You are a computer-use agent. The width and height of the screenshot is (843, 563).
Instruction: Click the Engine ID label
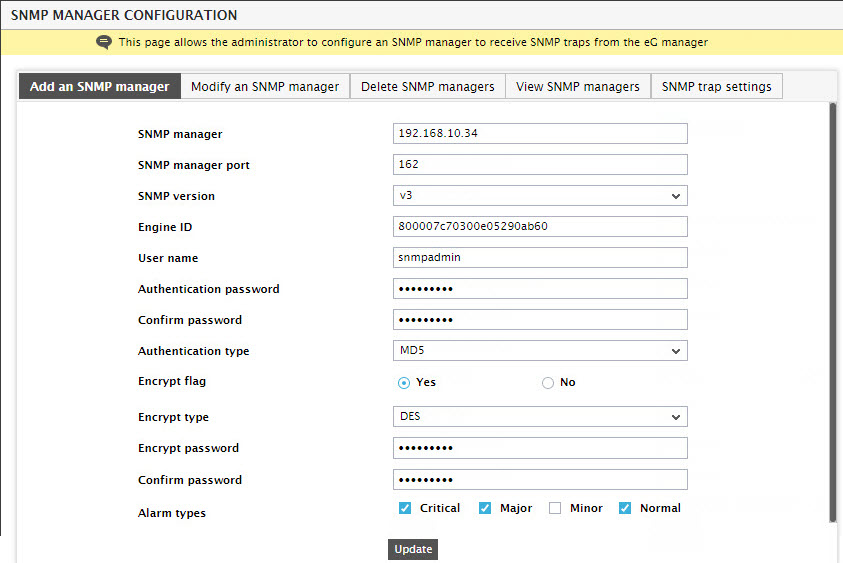[165, 227]
